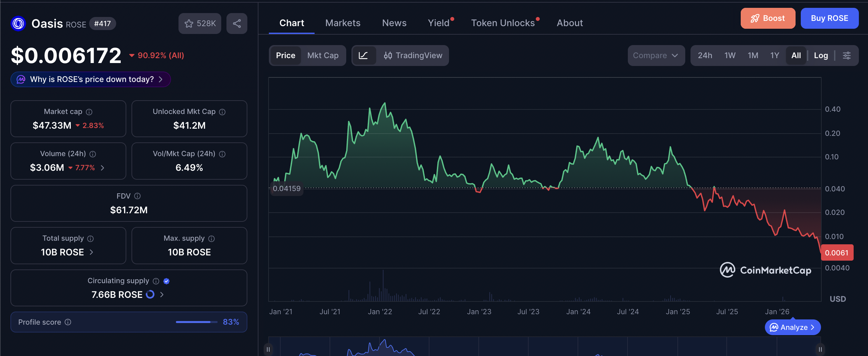Open the Token Unlocks tab
Viewport: 868px width, 356px height.
point(503,23)
